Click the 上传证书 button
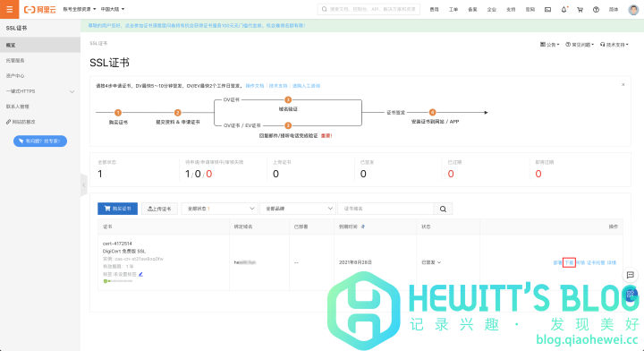This screenshot has width=644, height=351. point(159,209)
